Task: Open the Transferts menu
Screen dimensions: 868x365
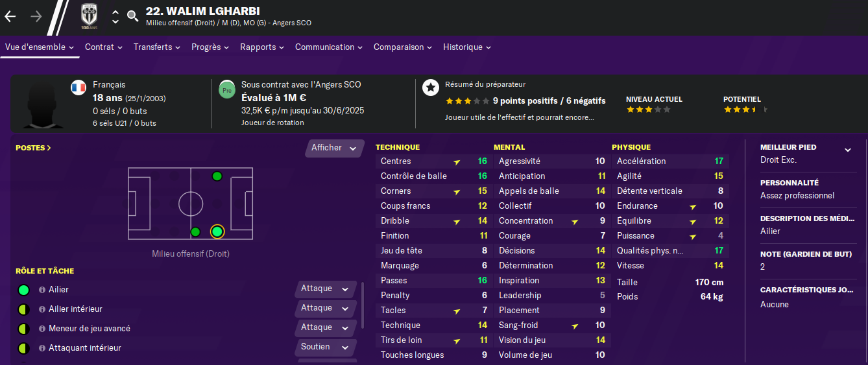Action: pyautogui.click(x=158, y=47)
